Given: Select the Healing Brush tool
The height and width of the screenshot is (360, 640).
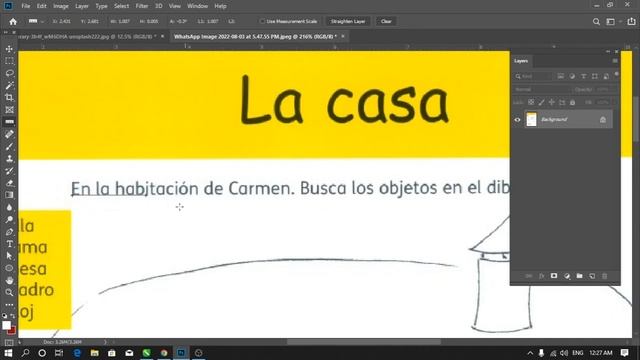Looking at the screenshot, I should (9, 134).
